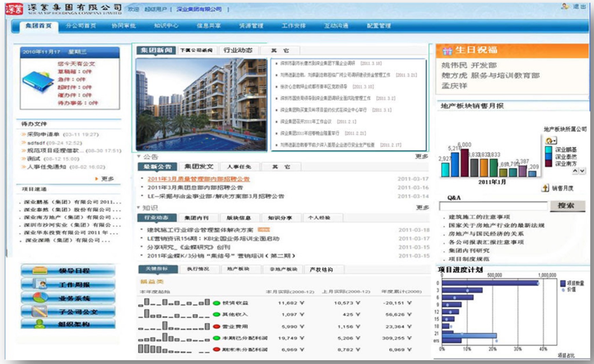Image resolution: width=594 pixels, height=364 pixels.
Task: Click the user logout icon at top right
Action: [x=565, y=6]
